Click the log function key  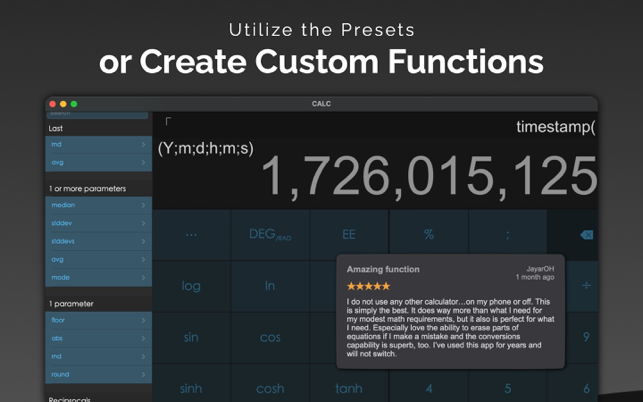click(x=192, y=286)
